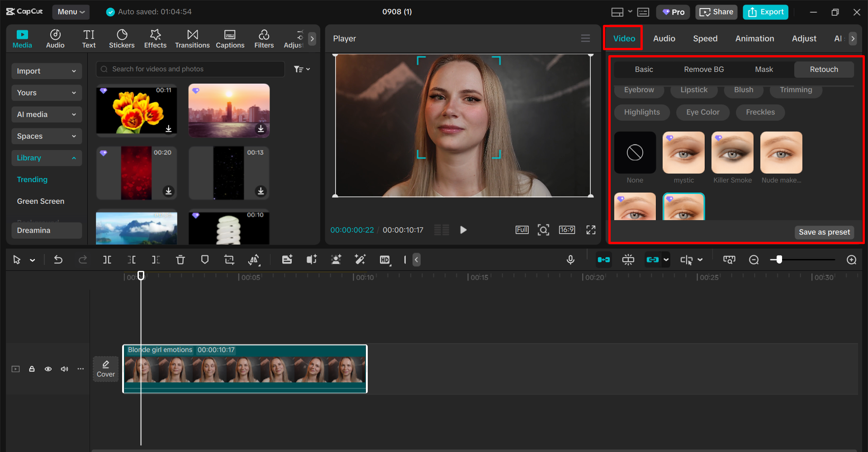Select the Split tool in the timeline toolbar
868x452 pixels.
pyautogui.click(x=107, y=259)
